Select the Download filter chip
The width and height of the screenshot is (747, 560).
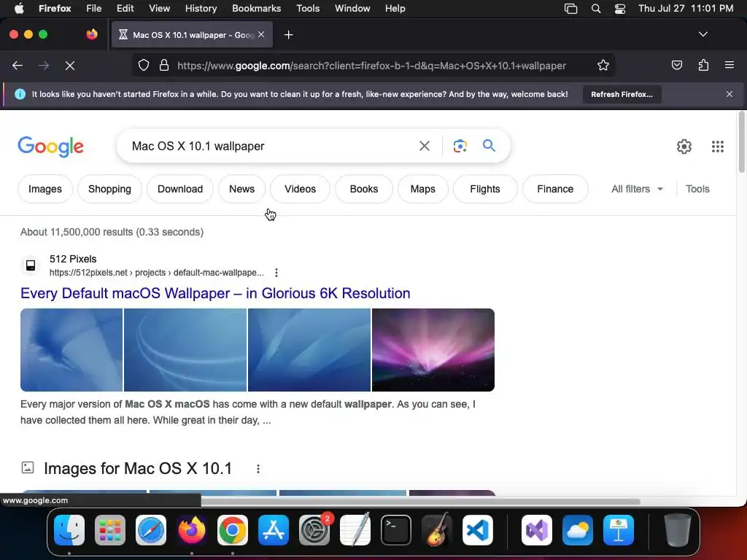(x=180, y=189)
